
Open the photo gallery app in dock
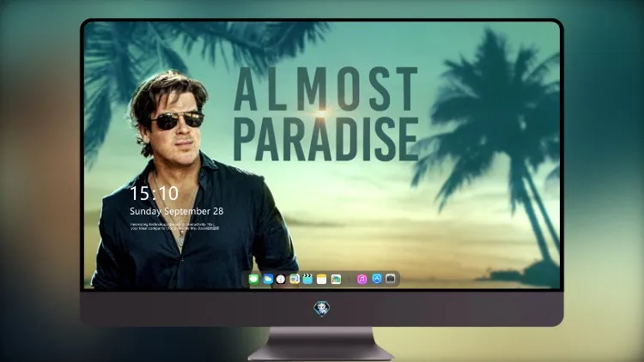click(x=336, y=279)
